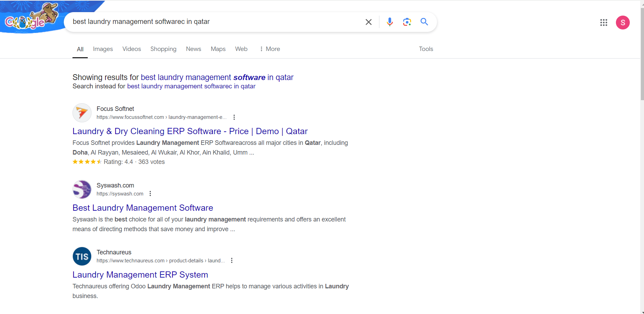Clear the search query with the X icon
Image resolution: width=644 pixels, height=314 pixels.
point(368,22)
